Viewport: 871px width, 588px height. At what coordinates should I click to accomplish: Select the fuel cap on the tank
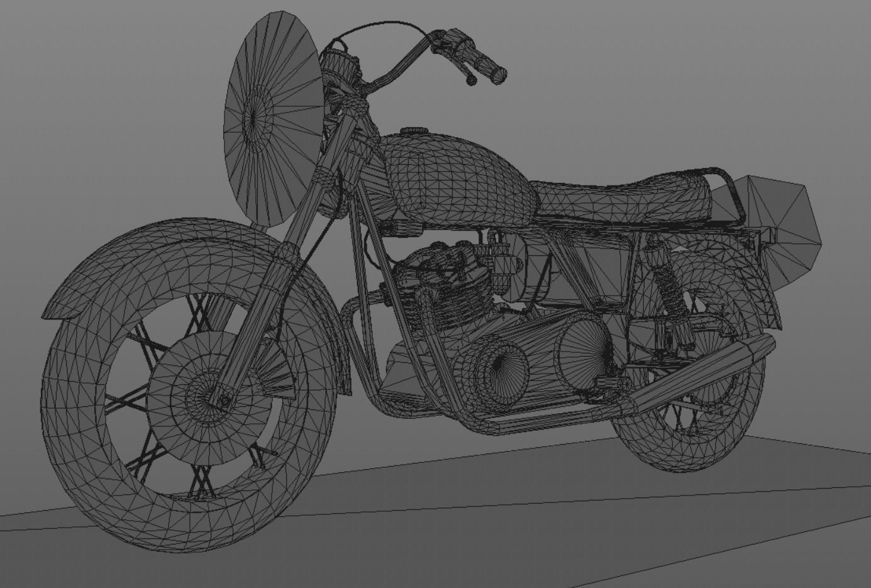[413, 130]
